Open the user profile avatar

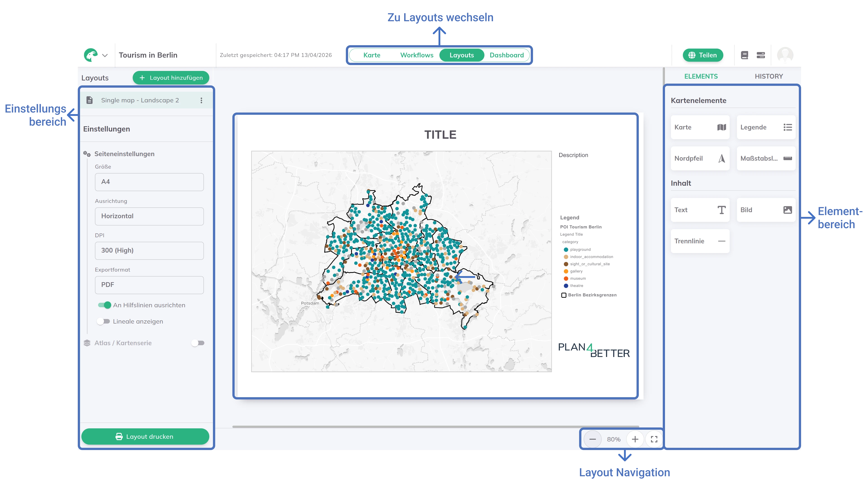pos(785,55)
